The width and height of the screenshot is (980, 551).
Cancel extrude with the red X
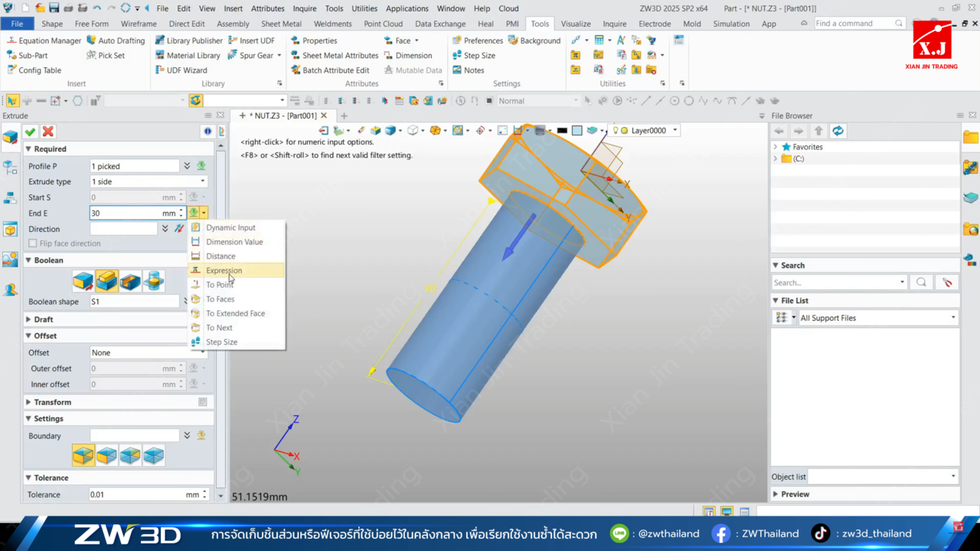(48, 132)
